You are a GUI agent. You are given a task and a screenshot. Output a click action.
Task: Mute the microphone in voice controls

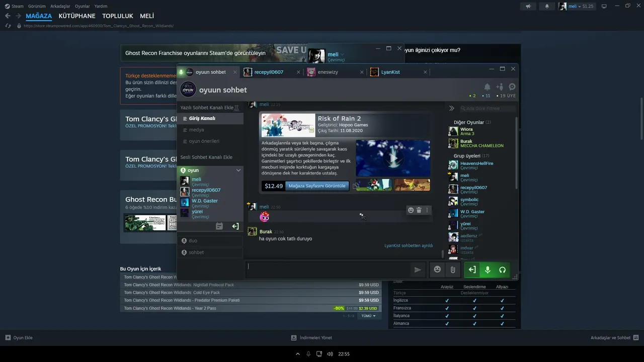487,270
